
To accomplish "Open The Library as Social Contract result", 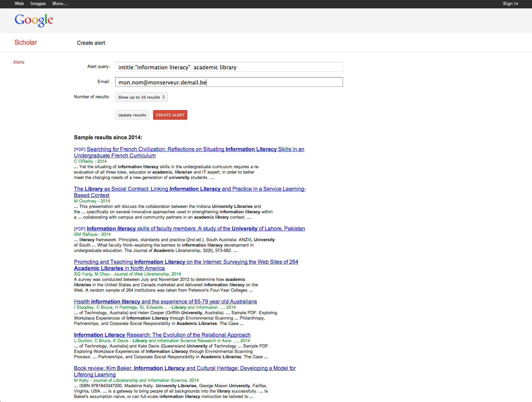I will [x=190, y=192].
